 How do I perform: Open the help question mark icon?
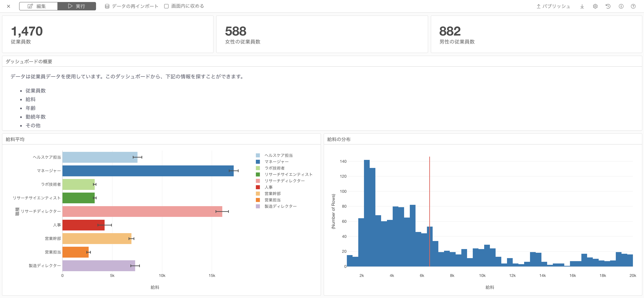click(x=633, y=6)
